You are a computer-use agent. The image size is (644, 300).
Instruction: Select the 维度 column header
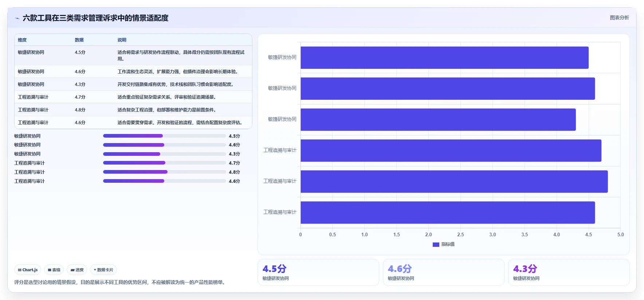[x=22, y=40]
